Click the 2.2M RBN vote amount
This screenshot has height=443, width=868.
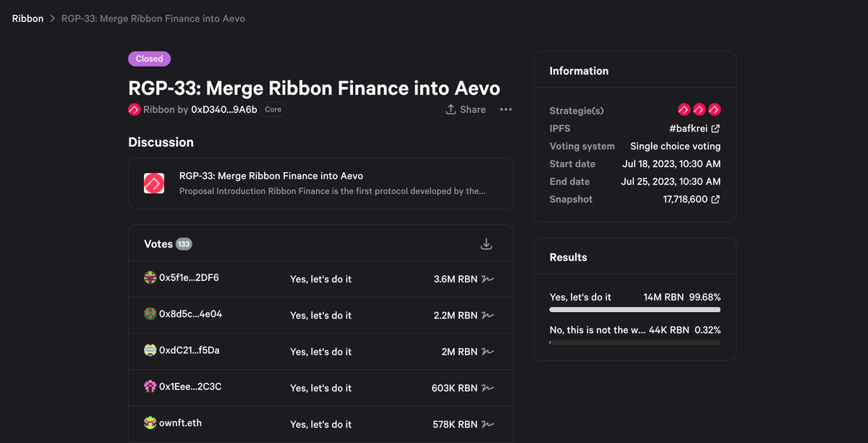tap(456, 315)
